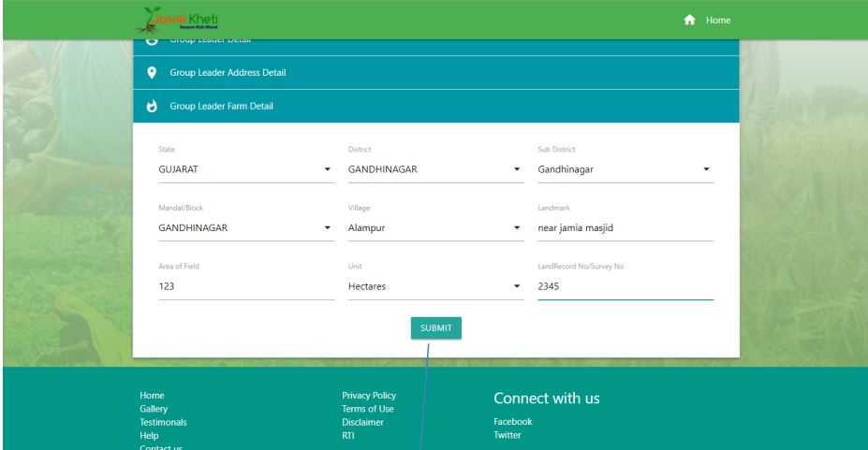The image size is (868, 450).
Task: Open the District dropdown
Action: click(434, 170)
